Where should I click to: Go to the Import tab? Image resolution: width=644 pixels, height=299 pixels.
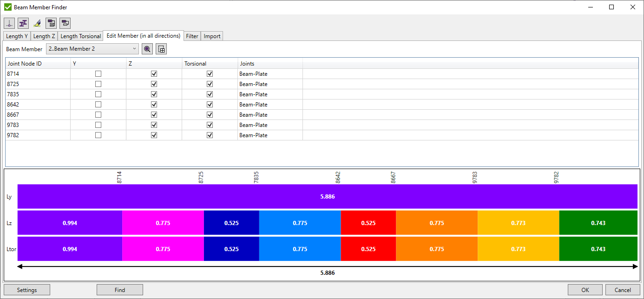[x=212, y=36]
